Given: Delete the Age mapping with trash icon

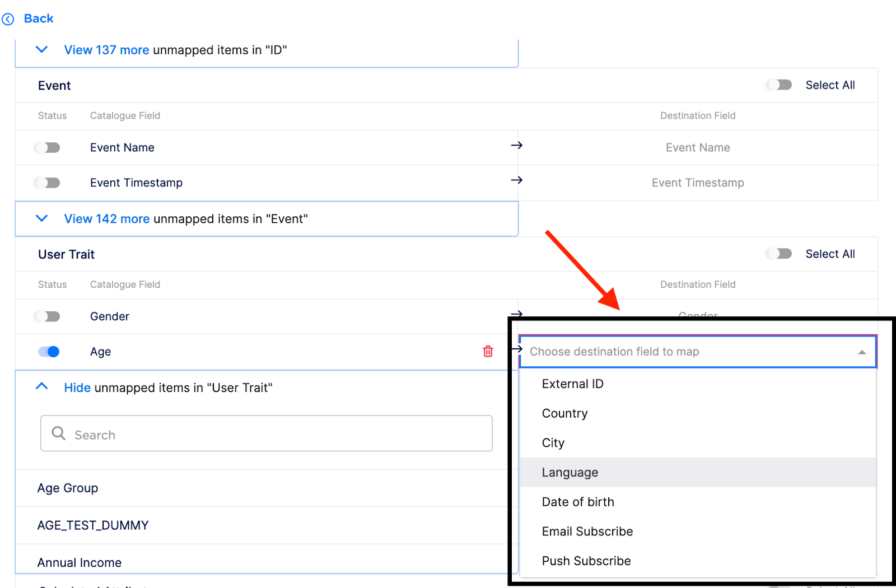Looking at the screenshot, I should (488, 351).
